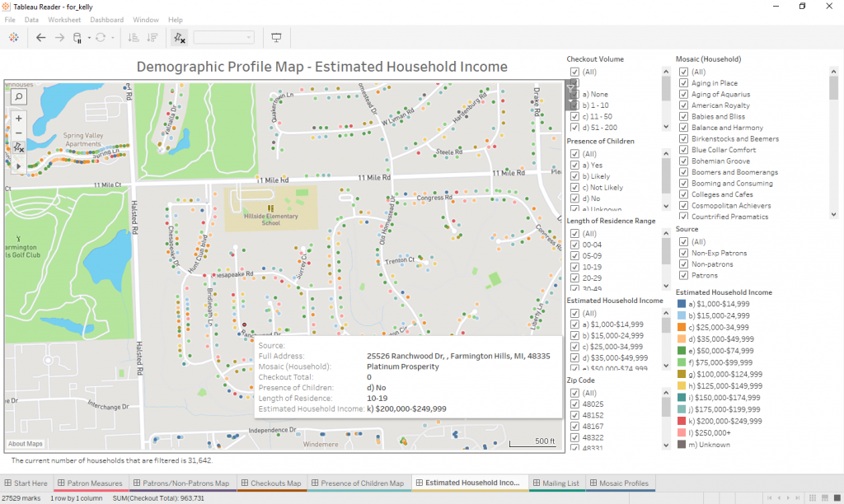
Task: Uncheck Aging in Place under Mosaic
Action: pyautogui.click(x=682, y=82)
